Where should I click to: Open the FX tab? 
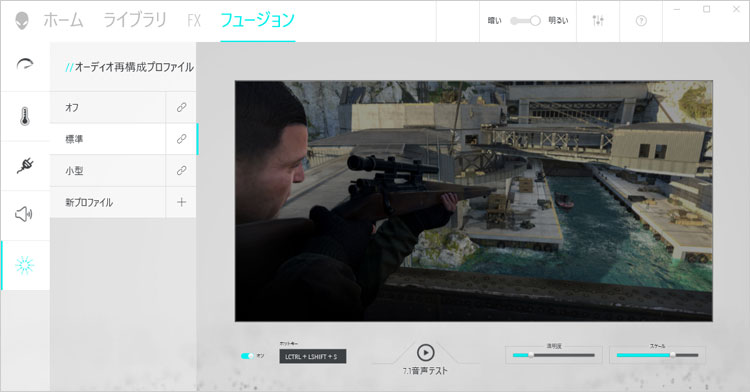tap(194, 21)
